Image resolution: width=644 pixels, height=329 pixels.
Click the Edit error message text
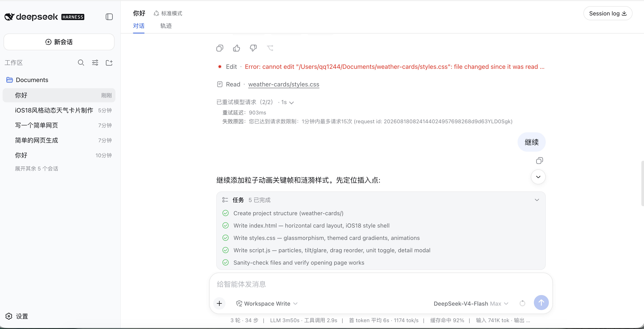coord(394,67)
